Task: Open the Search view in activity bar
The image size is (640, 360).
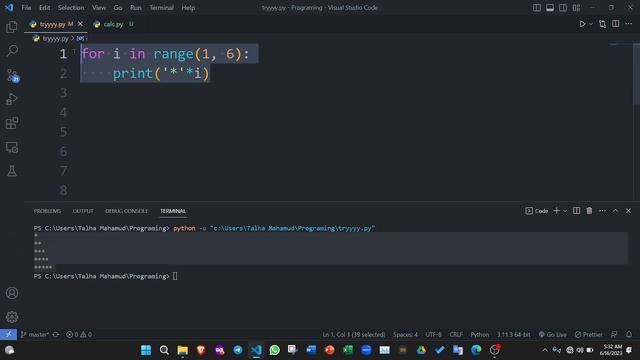Action: (x=12, y=51)
